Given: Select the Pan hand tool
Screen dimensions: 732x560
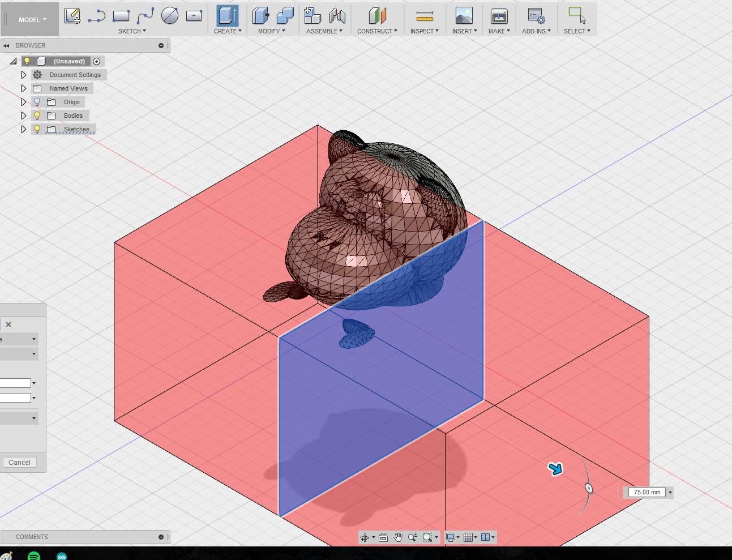Looking at the screenshot, I should tap(398, 537).
